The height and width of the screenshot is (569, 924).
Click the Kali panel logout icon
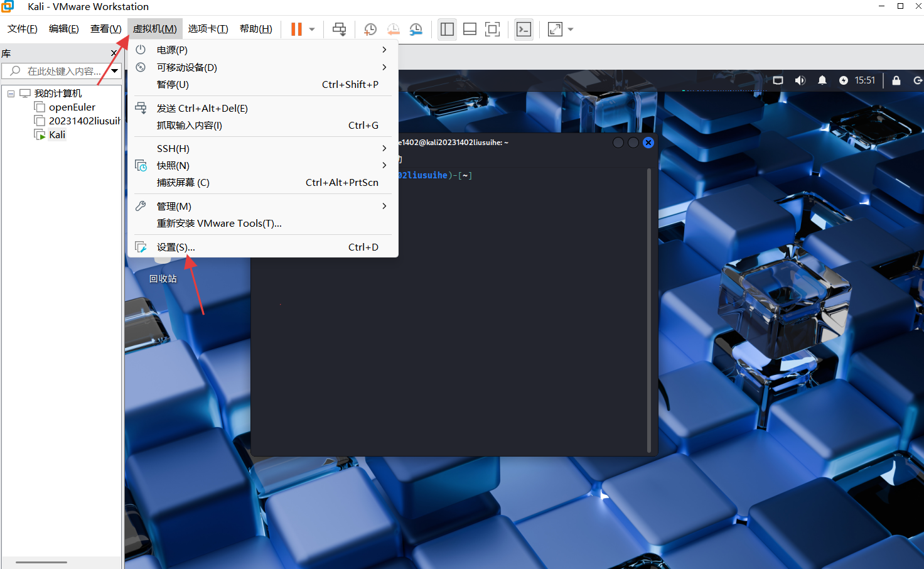coord(918,80)
